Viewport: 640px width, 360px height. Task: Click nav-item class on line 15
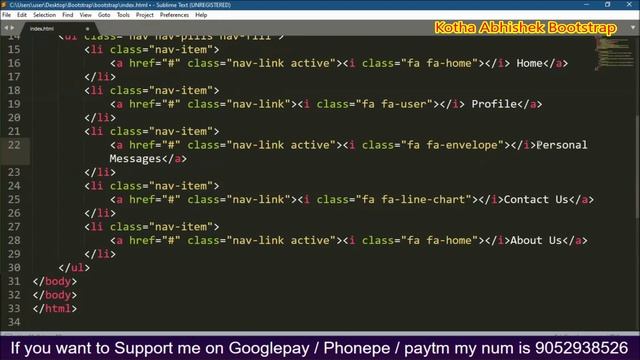click(x=181, y=49)
